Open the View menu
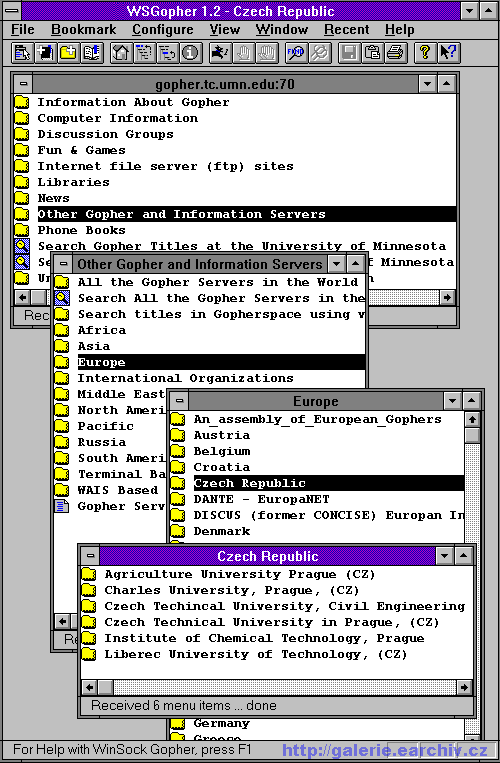 click(x=225, y=30)
